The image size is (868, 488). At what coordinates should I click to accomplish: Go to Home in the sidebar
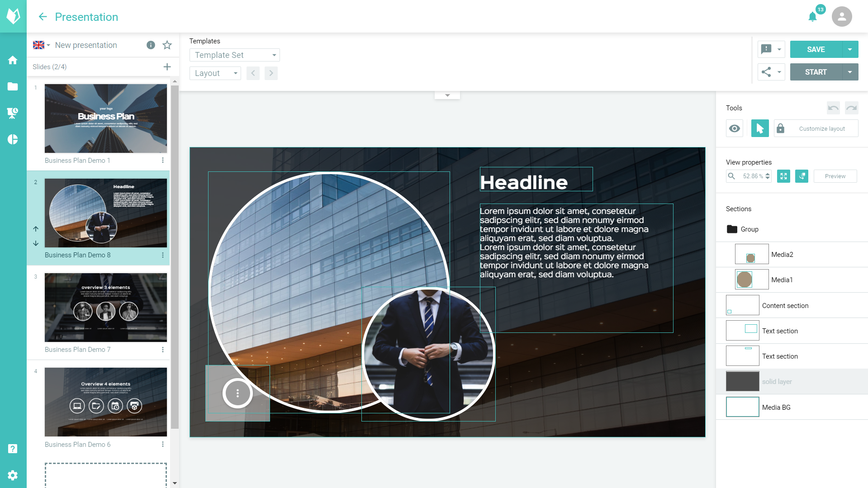[13, 60]
